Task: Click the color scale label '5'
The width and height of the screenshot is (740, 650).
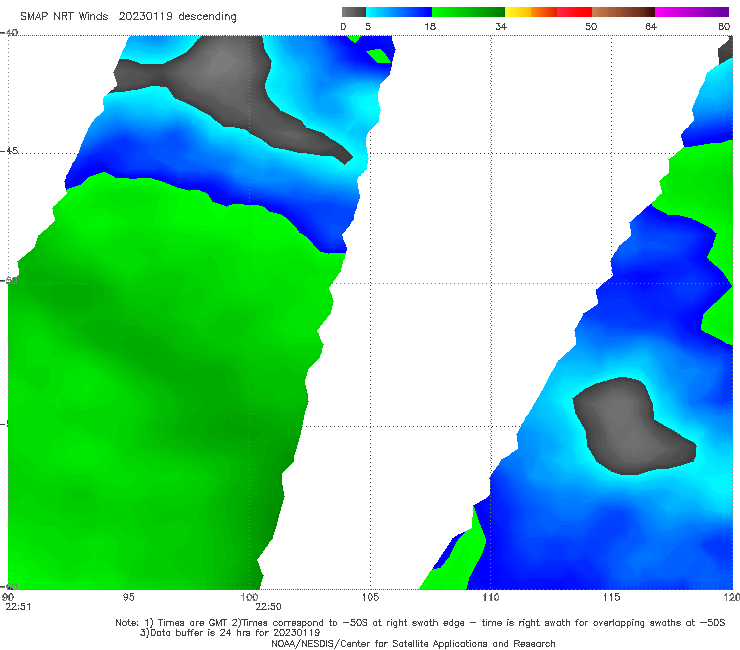Action: pos(368,26)
